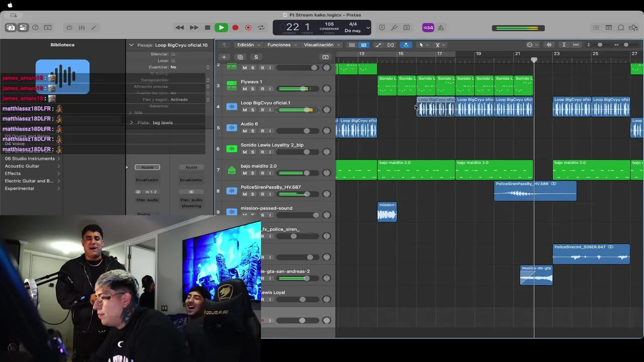Toggle the Catch Playhead blue button
Viewport: 644px width, 362px height.
tap(406, 45)
